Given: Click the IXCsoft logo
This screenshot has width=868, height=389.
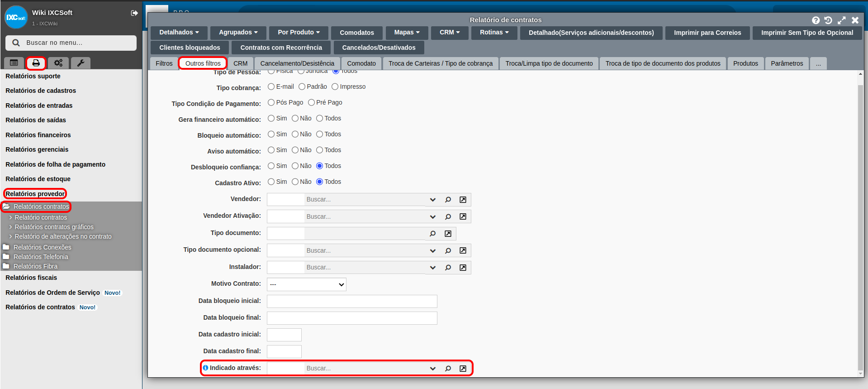Looking at the screenshot, I should click(16, 17).
